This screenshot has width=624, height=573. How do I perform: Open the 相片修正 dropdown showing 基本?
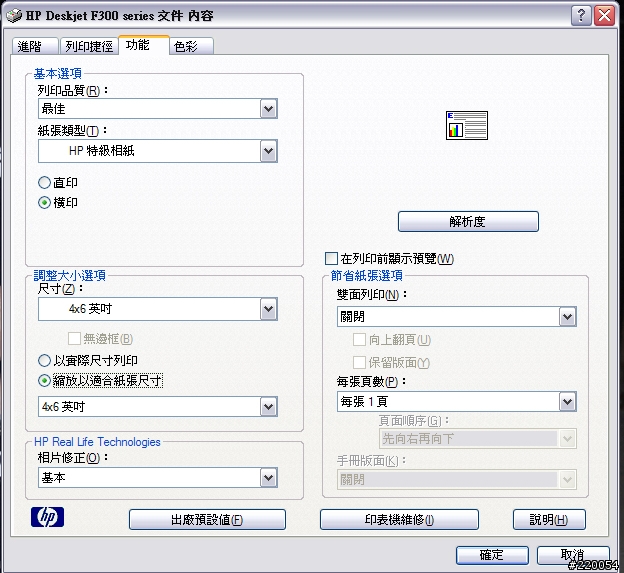tap(158, 478)
